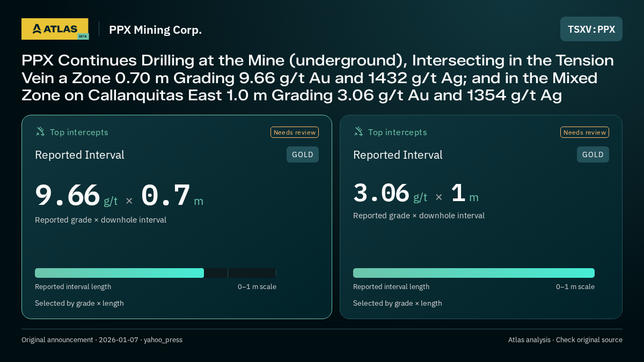Click the Needs review badge on the 9.66 g/t card
The height and width of the screenshot is (362, 644).
click(295, 132)
